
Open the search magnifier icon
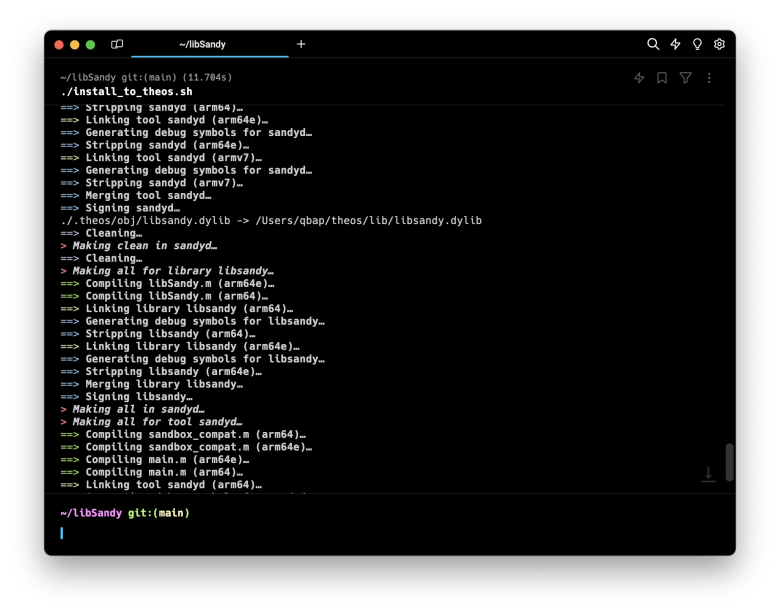coord(653,44)
